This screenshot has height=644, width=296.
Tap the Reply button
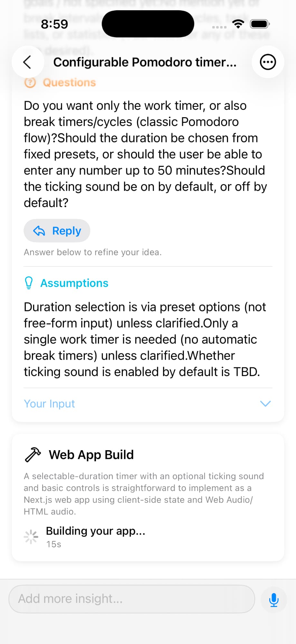tap(57, 231)
